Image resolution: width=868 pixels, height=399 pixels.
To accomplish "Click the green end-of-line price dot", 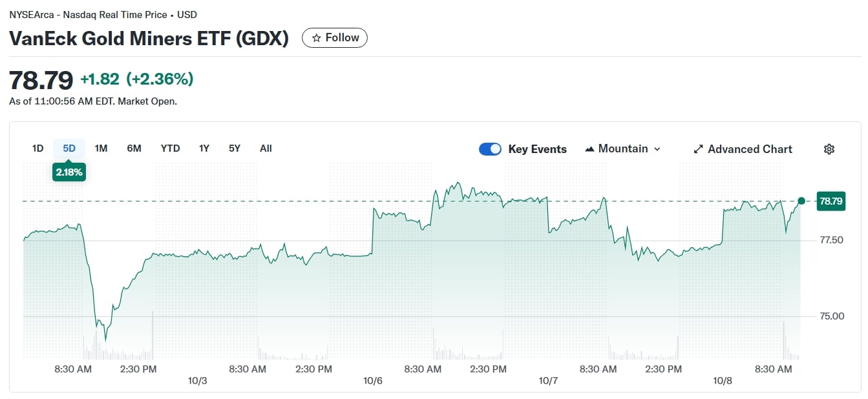I will pos(801,201).
